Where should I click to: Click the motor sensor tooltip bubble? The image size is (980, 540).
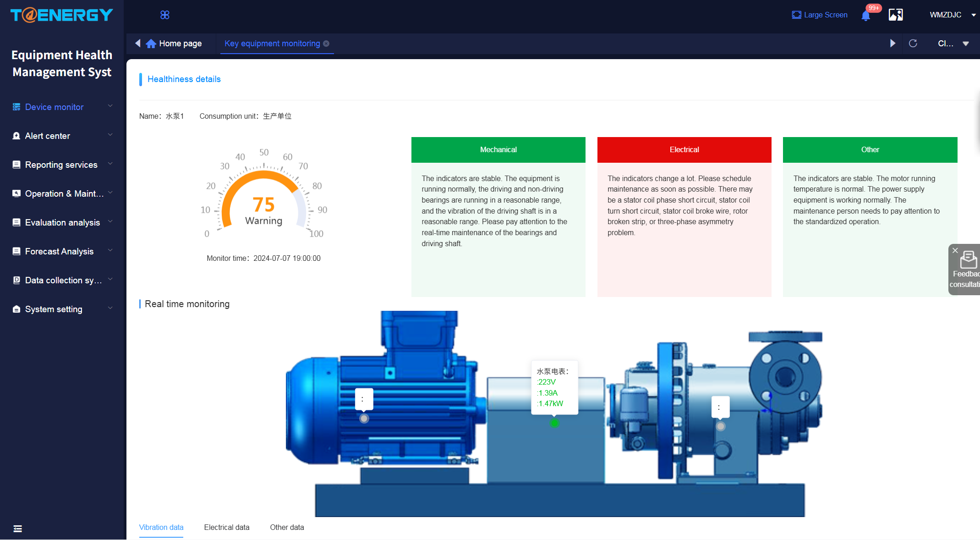(364, 399)
